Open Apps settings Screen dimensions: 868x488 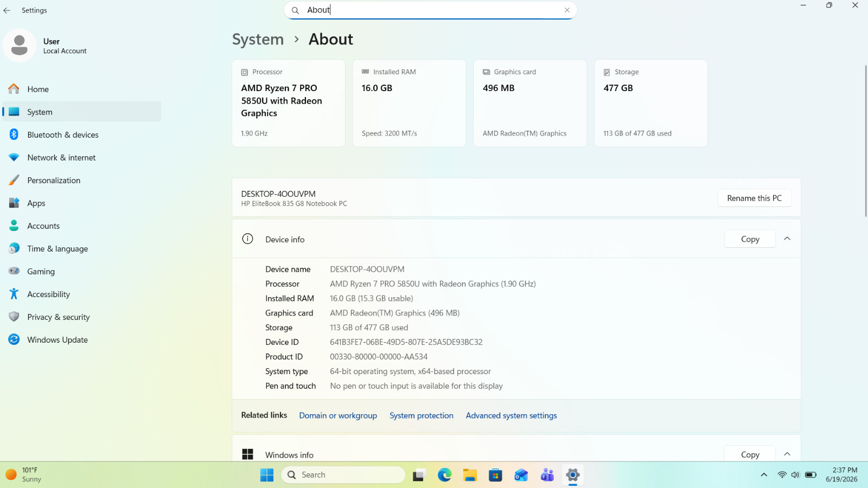(82, 203)
